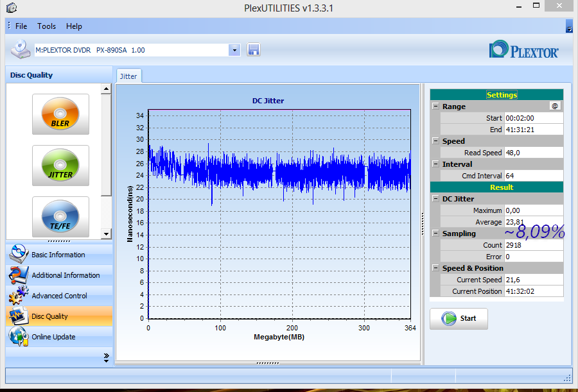Click the vertical splitter grip beside chart
The width and height of the screenshot is (578, 392).
pos(423,224)
